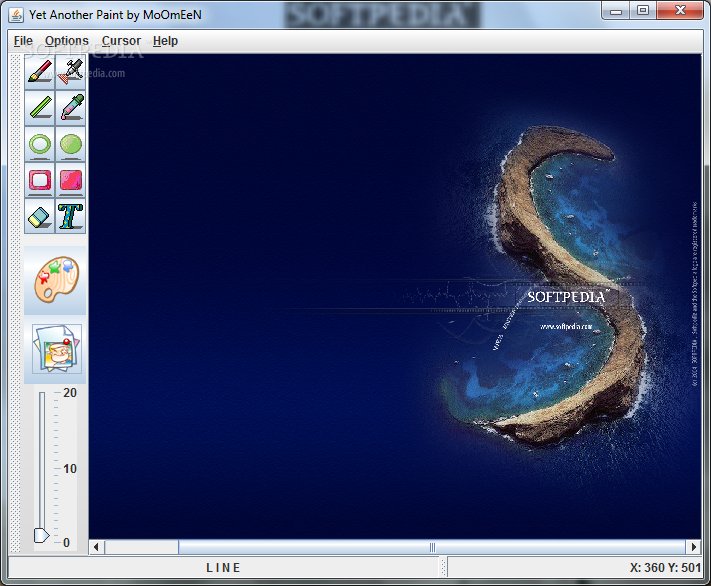Select the airbrush spray tool
This screenshot has height=586, width=711.
point(71,72)
